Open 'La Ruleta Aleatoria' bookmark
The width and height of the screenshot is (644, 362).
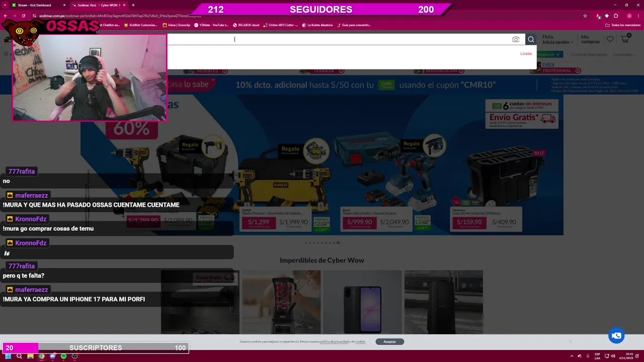tap(317, 25)
